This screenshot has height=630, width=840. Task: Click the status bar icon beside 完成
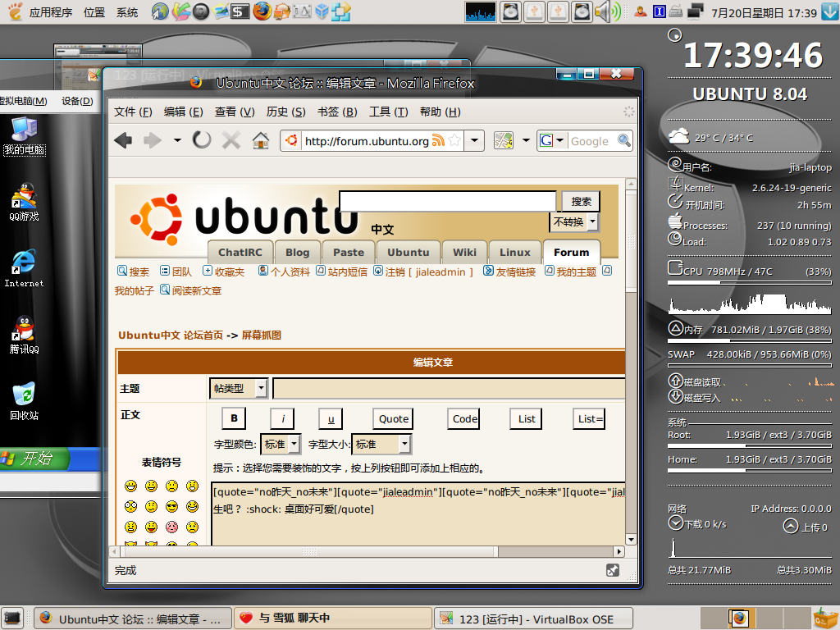613,571
